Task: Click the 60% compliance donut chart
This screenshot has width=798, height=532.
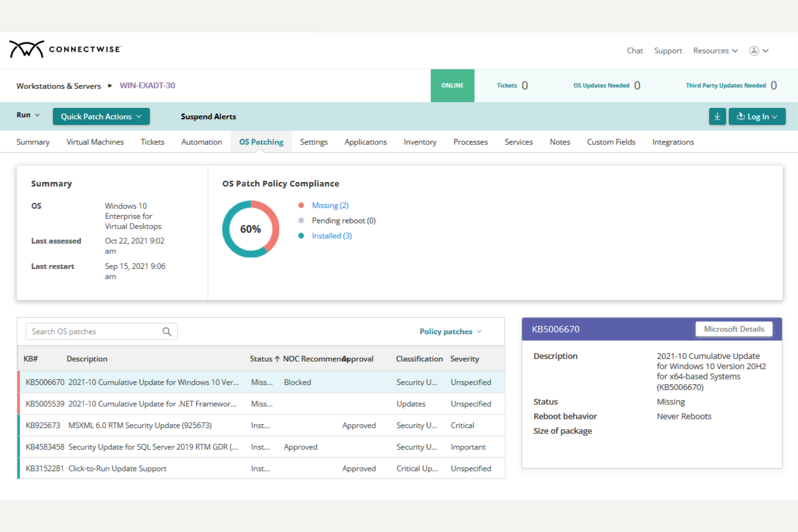Action: 250,229
